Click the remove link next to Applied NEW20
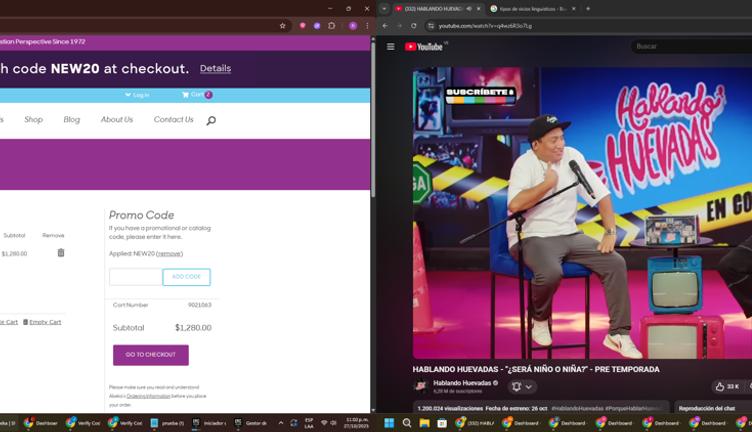 coord(169,254)
